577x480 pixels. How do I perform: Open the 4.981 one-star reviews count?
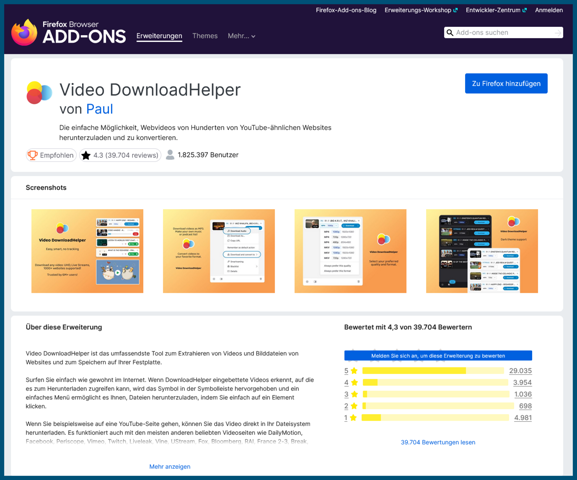tap(523, 417)
